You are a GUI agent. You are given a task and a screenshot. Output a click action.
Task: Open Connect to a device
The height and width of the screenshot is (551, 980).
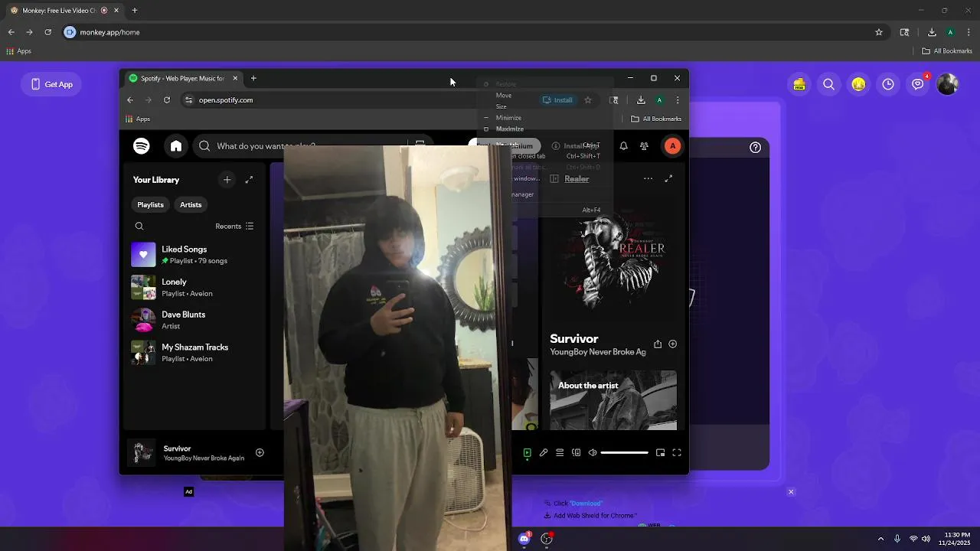[577, 453]
